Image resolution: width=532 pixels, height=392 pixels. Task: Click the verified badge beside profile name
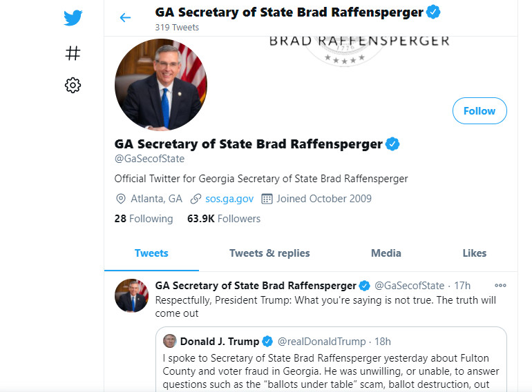(392, 144)
